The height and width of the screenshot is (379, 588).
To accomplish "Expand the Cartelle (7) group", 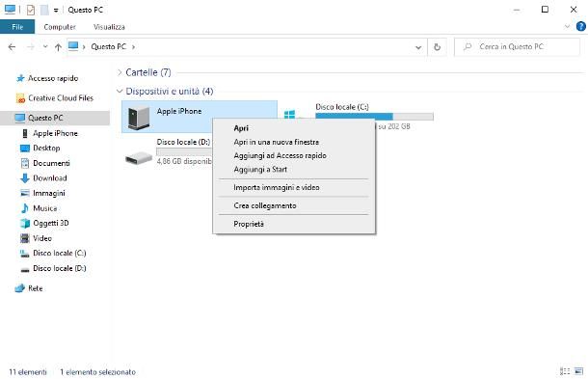I will 120,72.
